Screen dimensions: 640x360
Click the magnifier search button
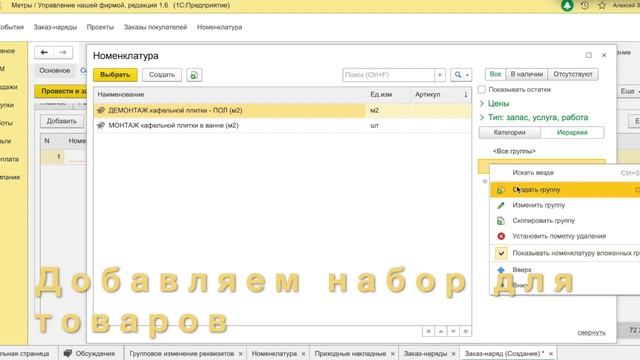click(458, 75)
